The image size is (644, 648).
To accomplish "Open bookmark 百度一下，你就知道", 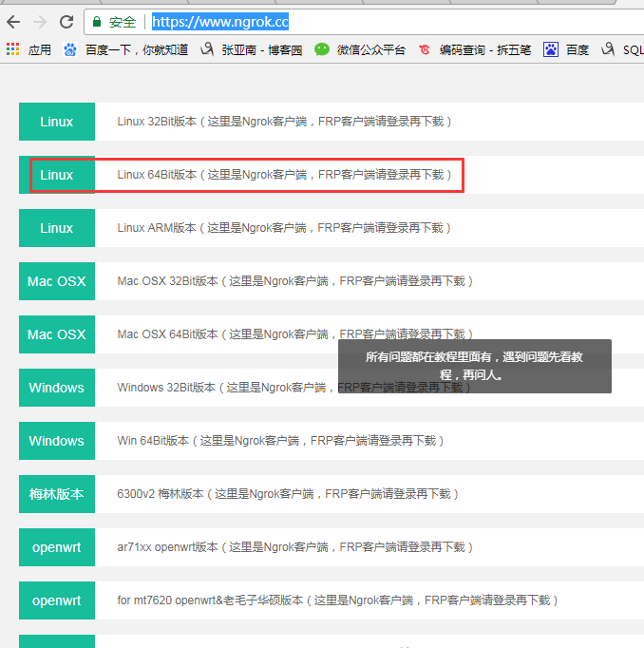I will [137, 50].
